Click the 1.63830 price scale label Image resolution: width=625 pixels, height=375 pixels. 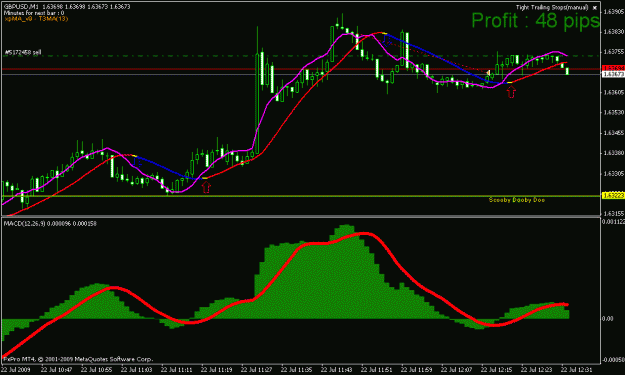pos(613,31)
